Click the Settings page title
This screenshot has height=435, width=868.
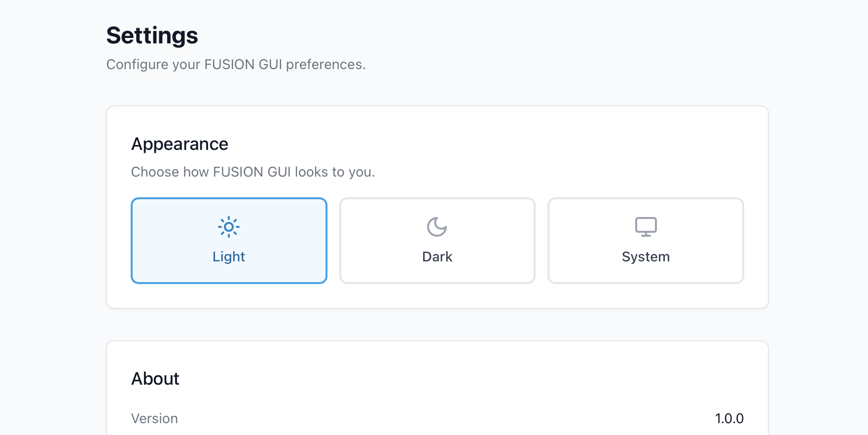(152, 36)
